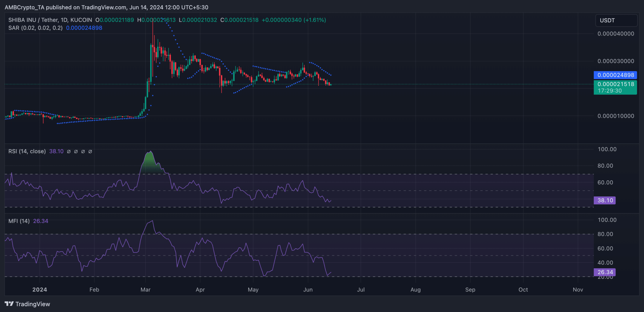Viewport: 644px width, 312px height.
Task: Click the Mar label on time axis
Action: pyautogui.click(x=145, y=290)
